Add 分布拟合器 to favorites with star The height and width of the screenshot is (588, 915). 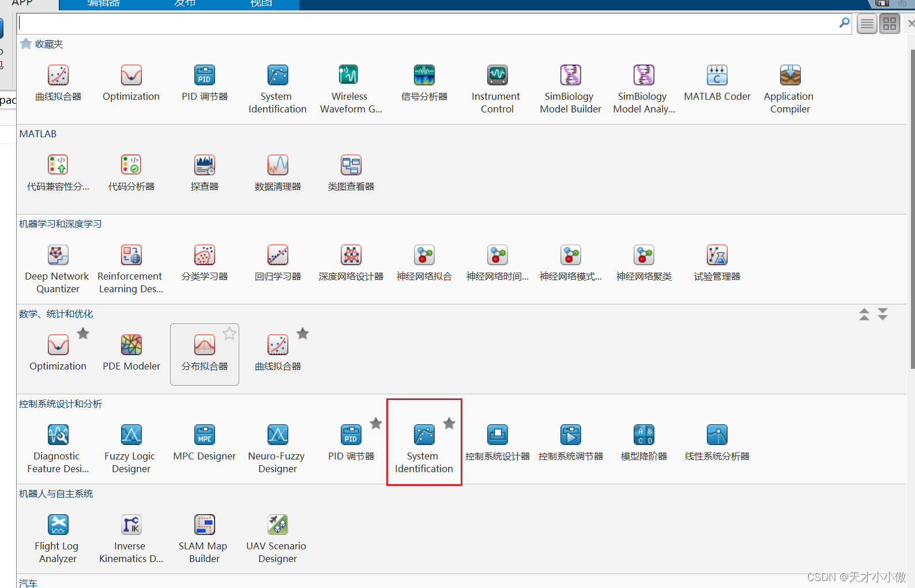click(229, 333)
